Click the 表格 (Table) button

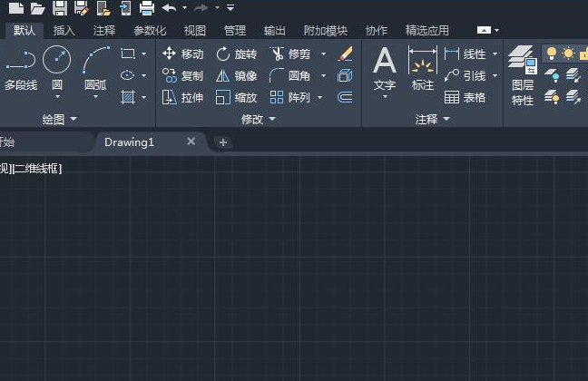(465, 98)
